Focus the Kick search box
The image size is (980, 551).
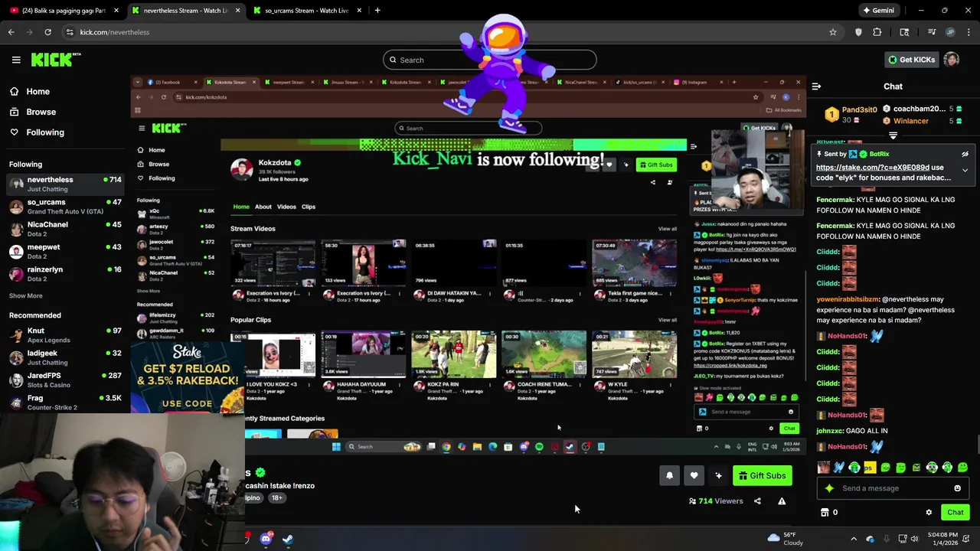click(x=490, y=60)
